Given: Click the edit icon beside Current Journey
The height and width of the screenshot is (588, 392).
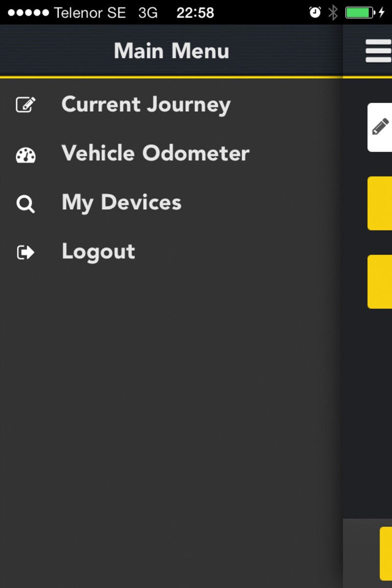Looking at the screenshot, I should click(25, 104).
